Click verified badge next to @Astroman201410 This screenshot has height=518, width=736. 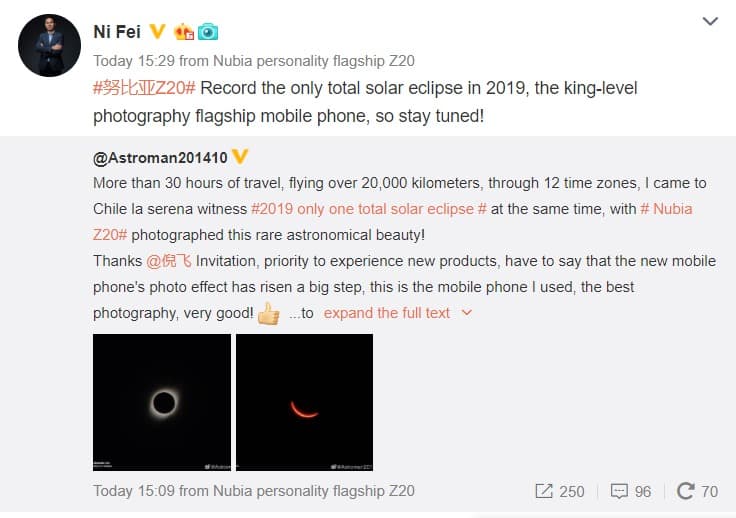[240, 157]
